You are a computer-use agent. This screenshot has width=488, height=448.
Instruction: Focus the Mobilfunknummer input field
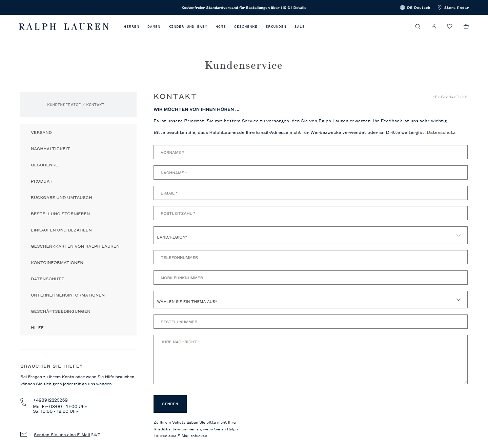click(x=310, y=278)
